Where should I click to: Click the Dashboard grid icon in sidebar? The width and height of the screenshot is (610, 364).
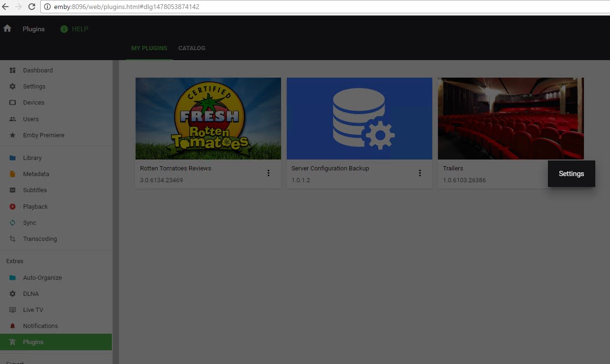pyautogui.click(x=13, y=71)
